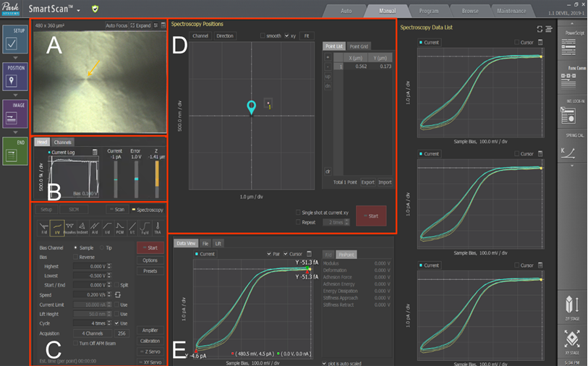Click the Options button

(x=150, y=260)
